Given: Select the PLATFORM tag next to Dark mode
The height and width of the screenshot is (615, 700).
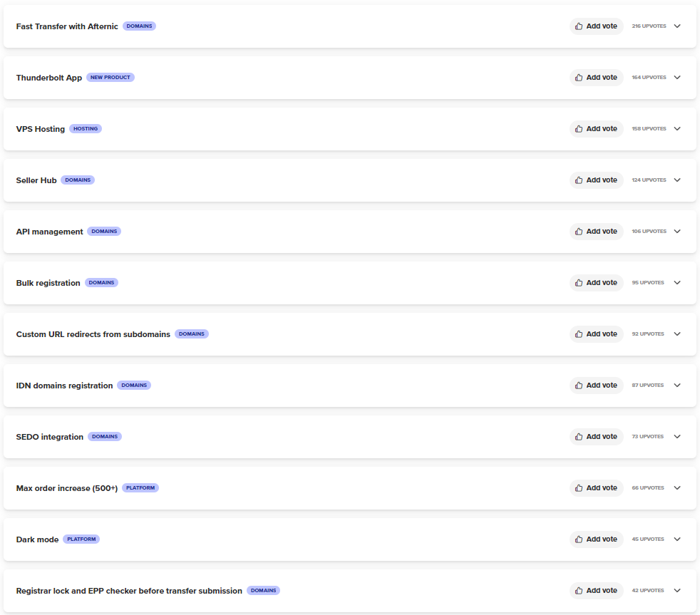Looking at the screenshot, I should click(81, 539).
